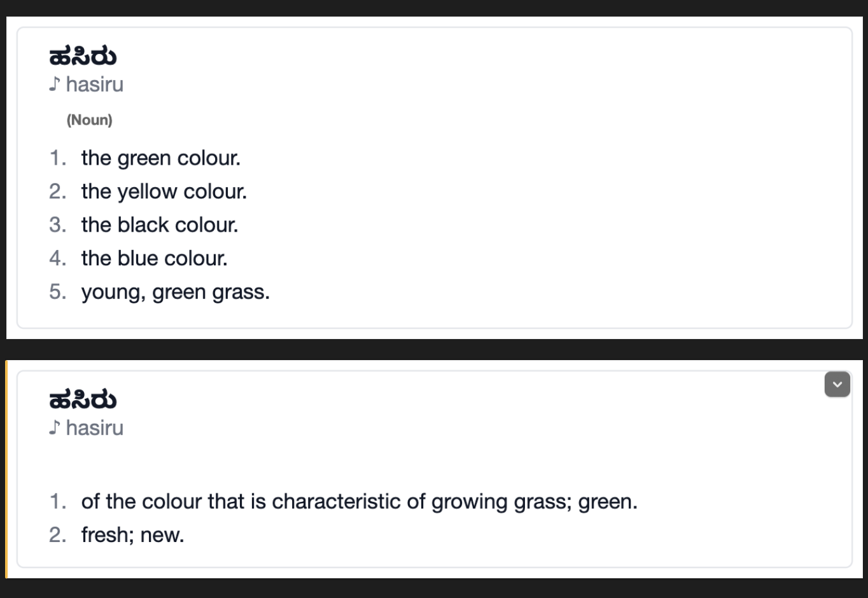Select the "hasiru" transliteration in the second card
Image resolution: width=868 pixels, height=598 pixels.
click(95, 428)
